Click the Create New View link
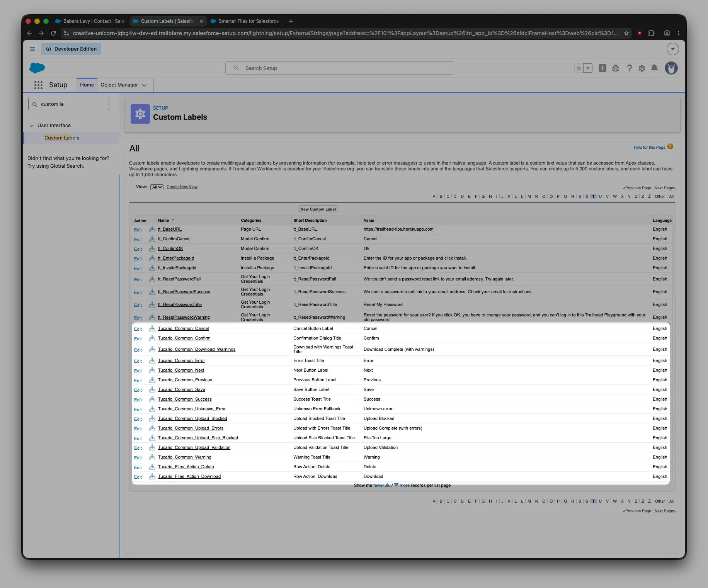708x588 pixels. click(182, 187)
